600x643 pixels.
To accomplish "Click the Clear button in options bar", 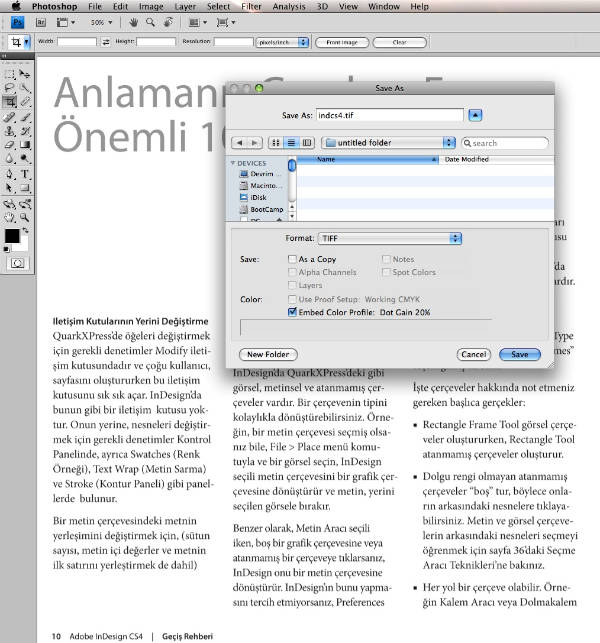I will pyautogui.click(x=399, y=42).
